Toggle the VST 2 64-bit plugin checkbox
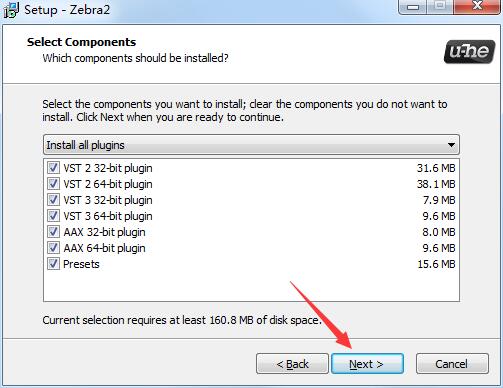The width and height of the screenshot is (503, 388). (53, 184)
